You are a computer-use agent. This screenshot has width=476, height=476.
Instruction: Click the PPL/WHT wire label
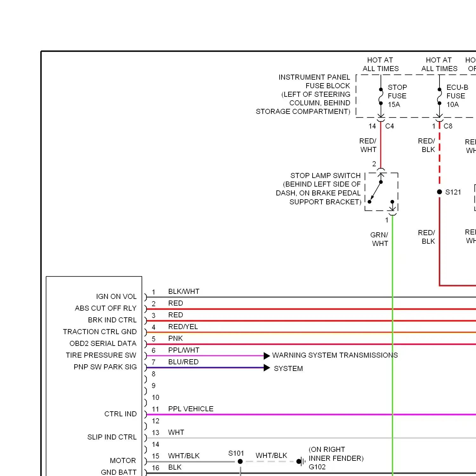pos(184,350)
